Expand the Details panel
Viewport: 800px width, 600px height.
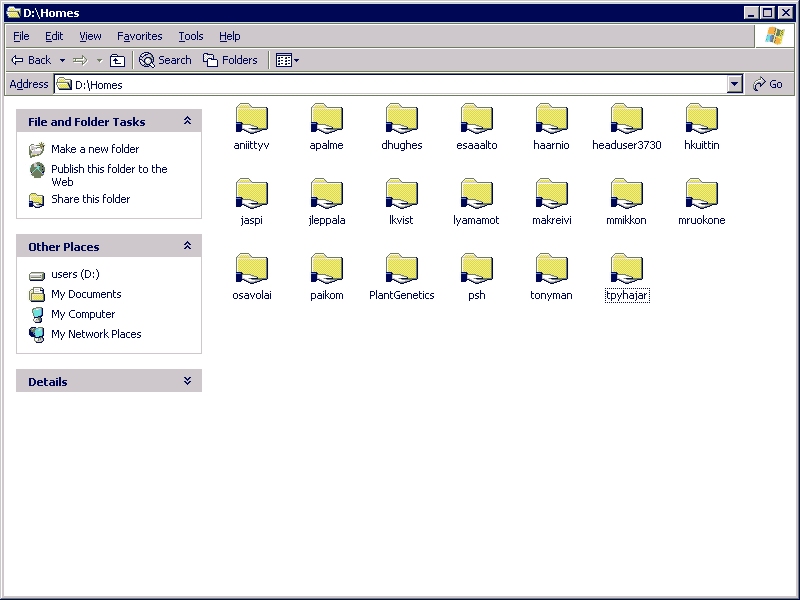(187, 381)
